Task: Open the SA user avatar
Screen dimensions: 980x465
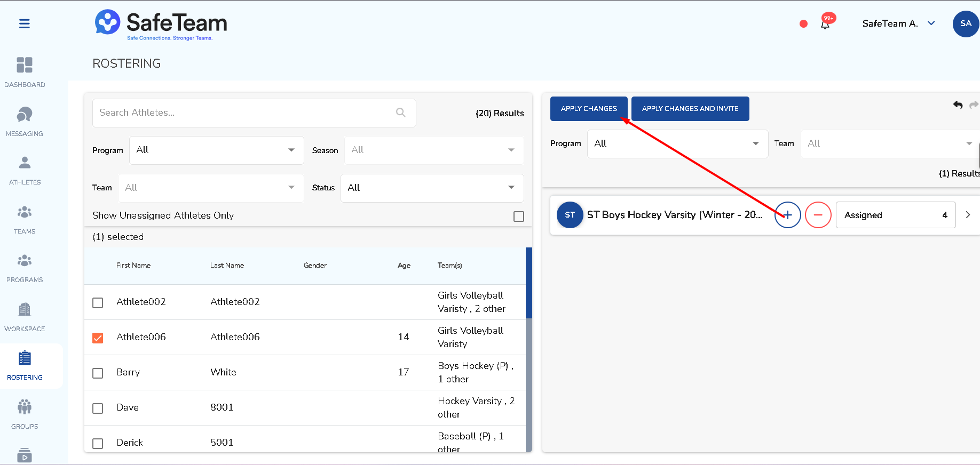Action: (x=966, y=23)
